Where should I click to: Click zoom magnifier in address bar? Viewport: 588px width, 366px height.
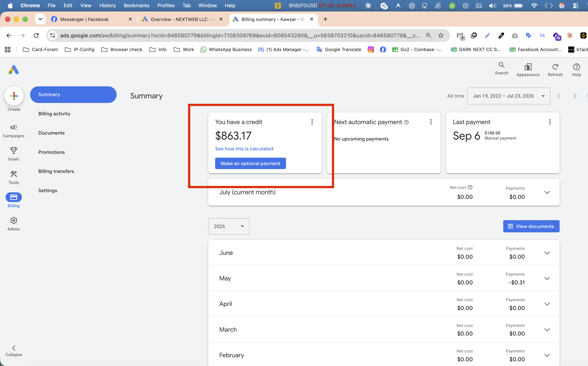point(428,35)
